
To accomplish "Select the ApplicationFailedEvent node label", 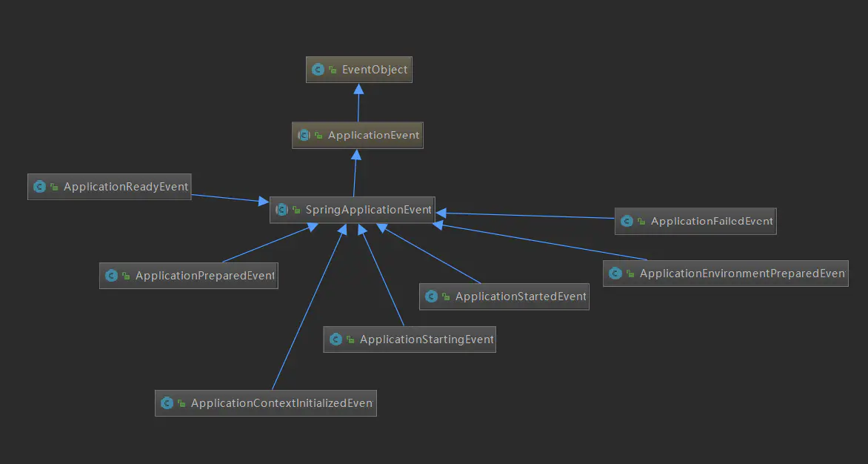I will (711, 221).
